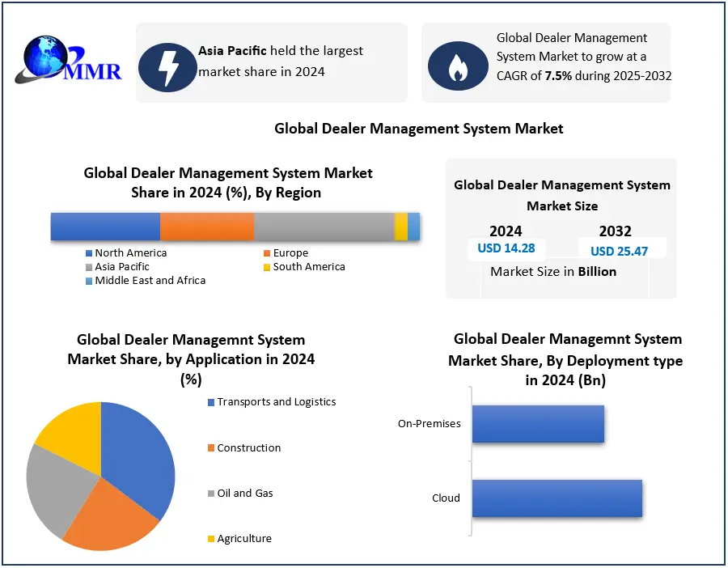Select the Oil and Gas legend entry
Image resolution: width=728 pixels, height=568 pixels.
coord(244,493)
